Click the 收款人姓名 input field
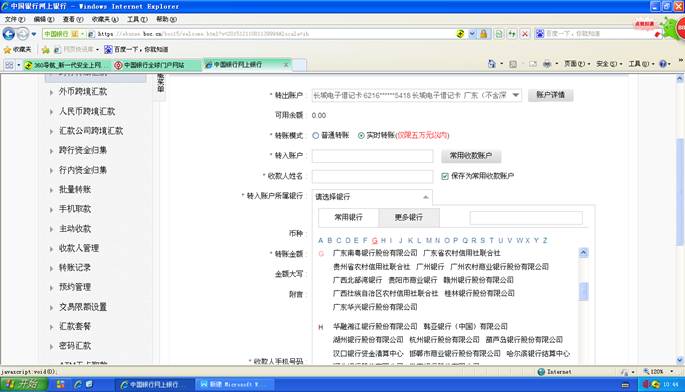Screen dimensions: 685x392 pyautogui.click(x=372, y=176)
